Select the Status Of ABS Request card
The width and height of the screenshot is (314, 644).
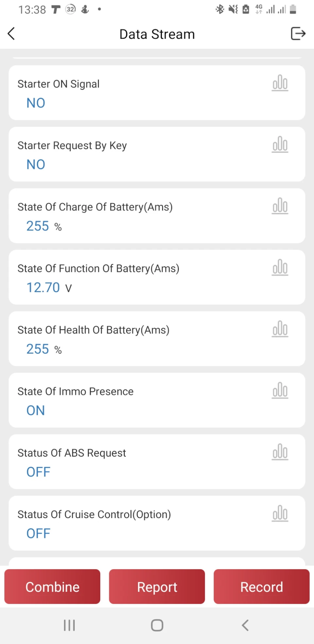pyautogui.click(x=157, y=462)
